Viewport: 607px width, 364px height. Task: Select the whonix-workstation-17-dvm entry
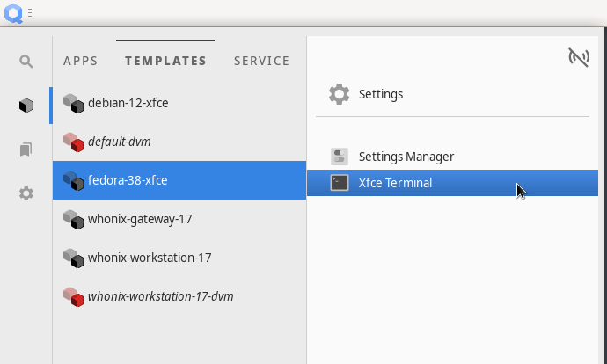pos(160,296)
